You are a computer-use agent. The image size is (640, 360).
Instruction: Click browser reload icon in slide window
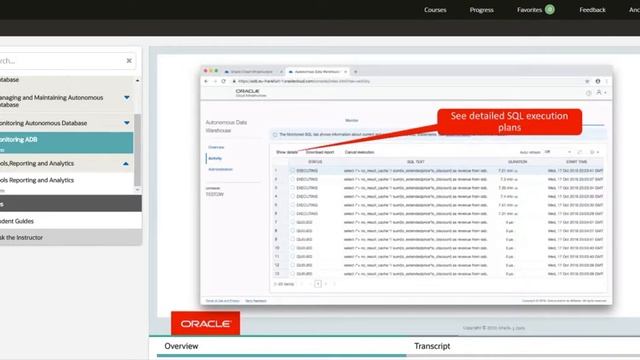pos(223,81)
